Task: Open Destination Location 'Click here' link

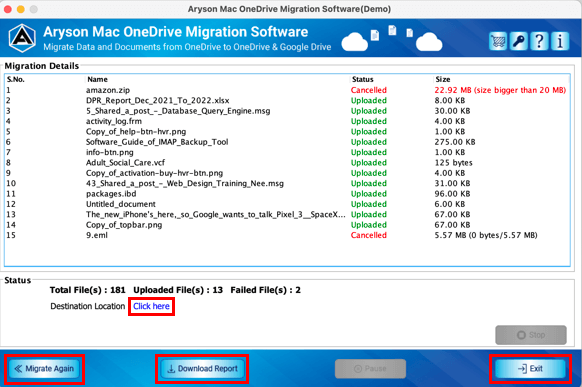Action: (151, 306)
